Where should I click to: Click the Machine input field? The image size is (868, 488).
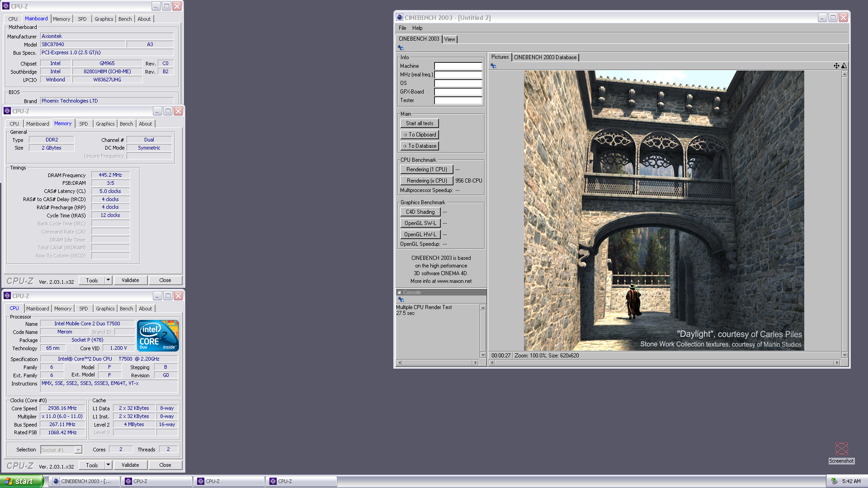tap(458, 66)
